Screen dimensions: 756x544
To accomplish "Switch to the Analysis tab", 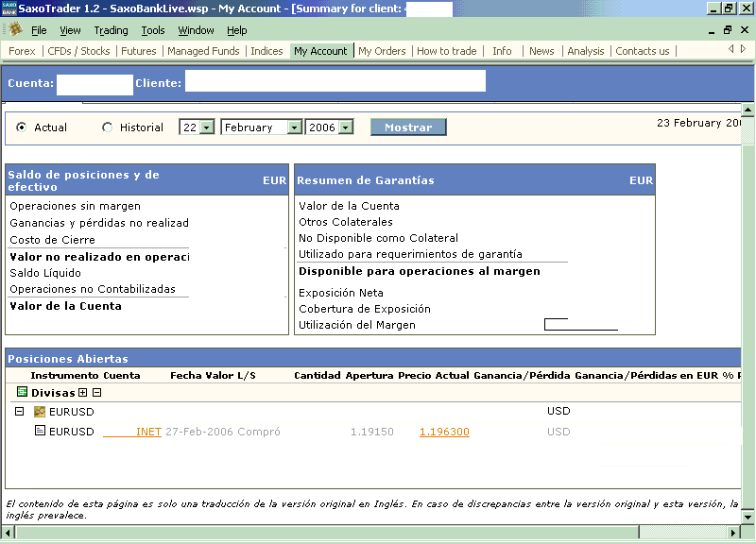I will [586, 51].
